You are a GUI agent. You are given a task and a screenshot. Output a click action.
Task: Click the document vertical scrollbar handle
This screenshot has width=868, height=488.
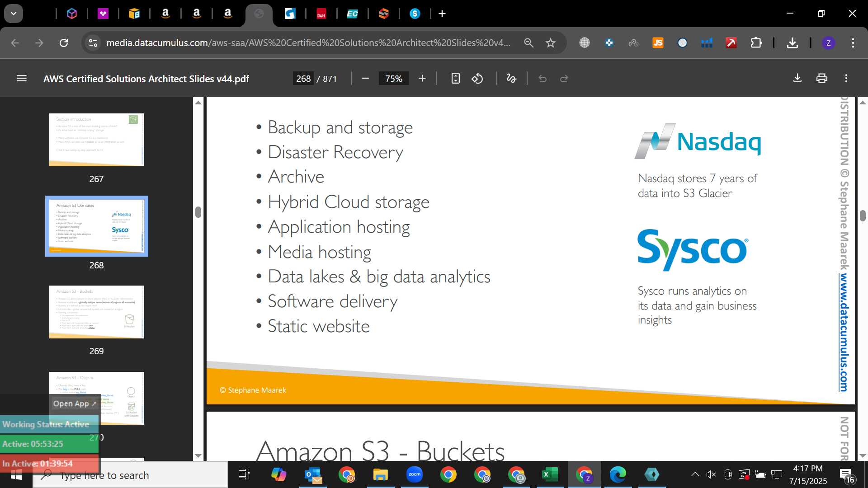(863, 216)
